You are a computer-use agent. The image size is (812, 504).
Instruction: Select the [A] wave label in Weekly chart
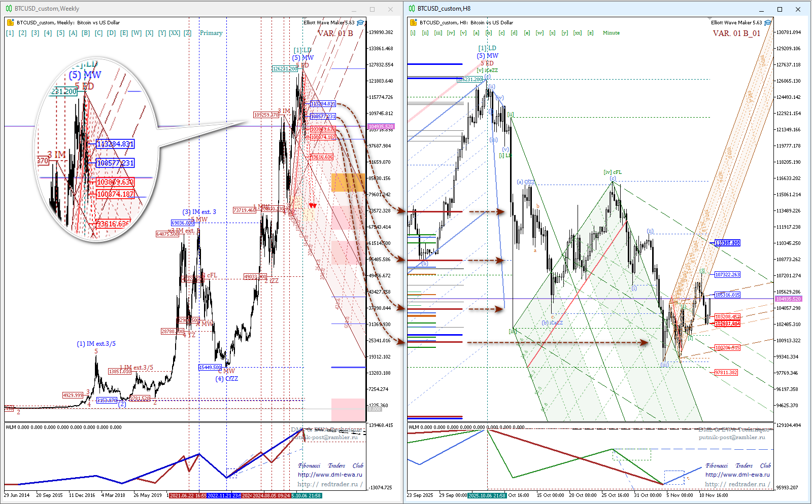[x=73, y=33]
